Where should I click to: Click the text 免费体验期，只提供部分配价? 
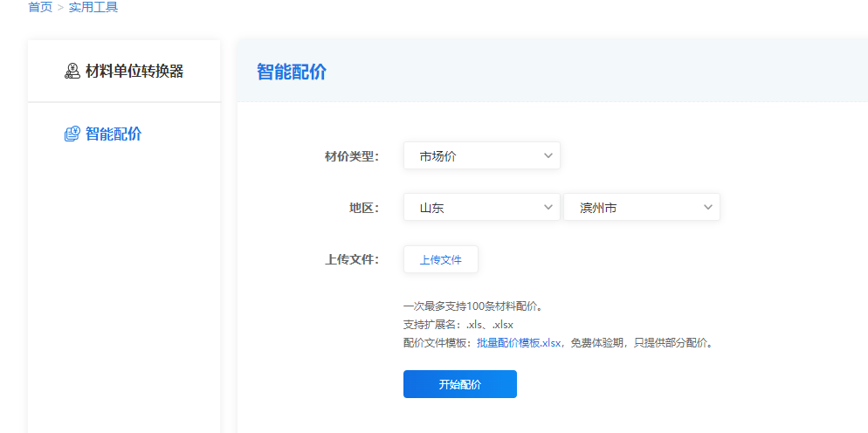tap(642, 343)
